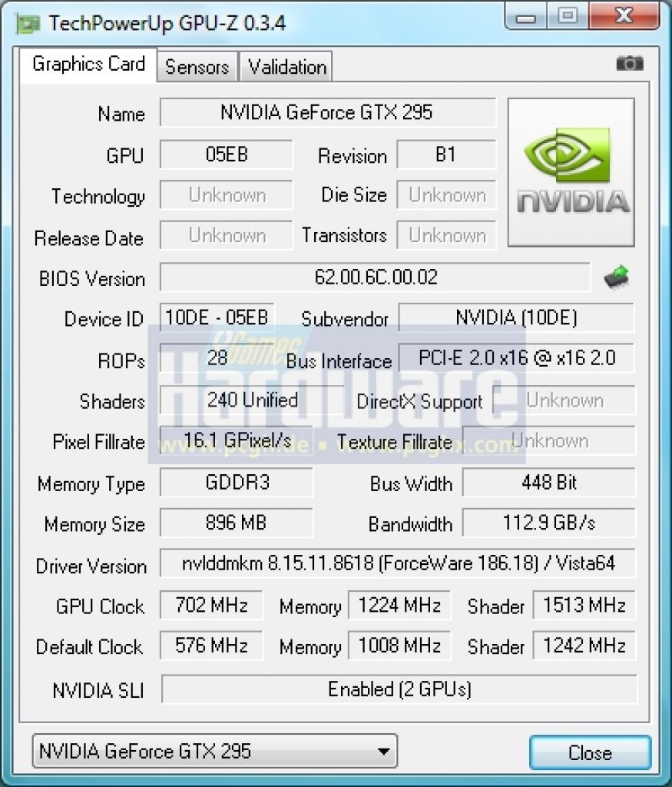Click the camera screenshot icon
672x787 pixels.
(x=630, y=64)
